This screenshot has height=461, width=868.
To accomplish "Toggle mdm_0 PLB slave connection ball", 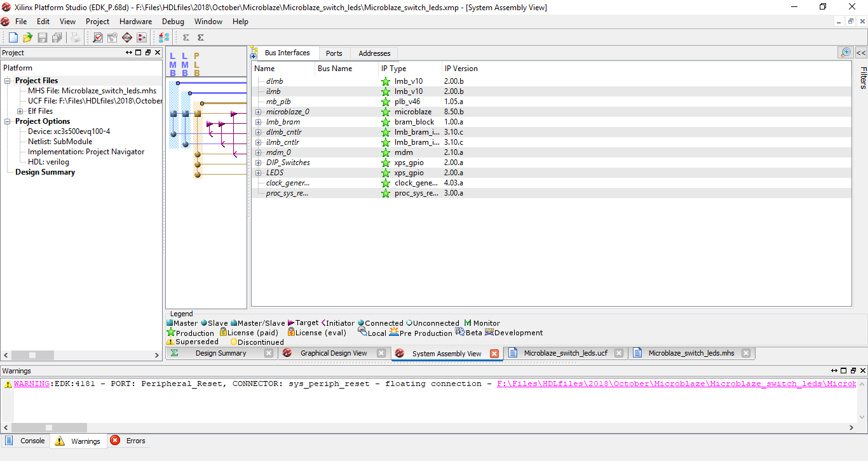I will click(x=198, y=154).
